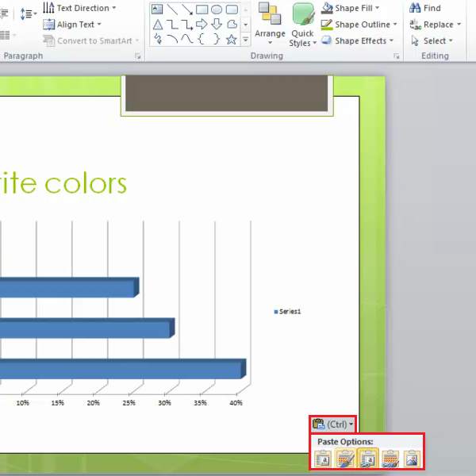Click the 25% axis label
Image resolution: width=476 pixels, height=476 pixels.
(x=129, y=403)
